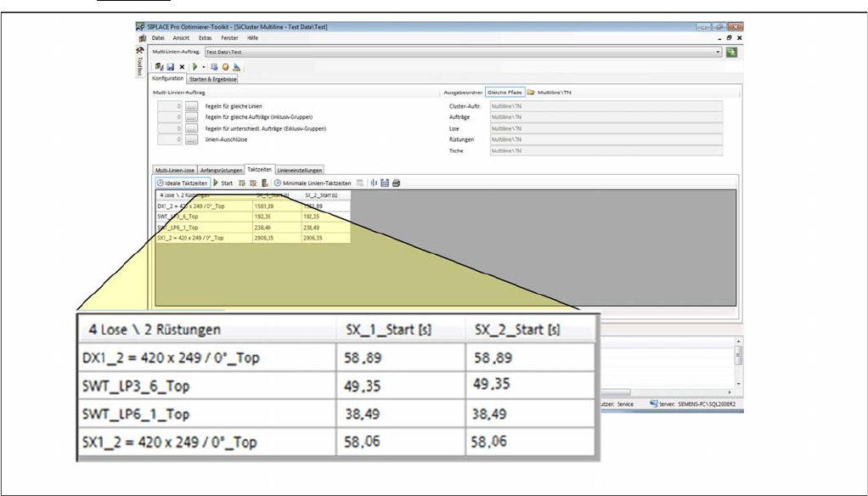Click the folder icon next to Multiline\TN
This screenshot has width=868, height=496.
pos(530,91)
